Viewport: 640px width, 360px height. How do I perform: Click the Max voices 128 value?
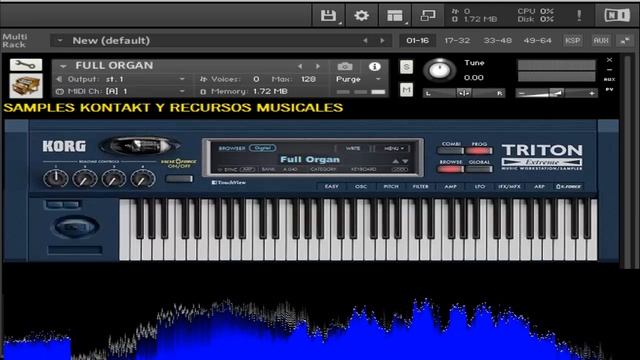point(308,79)
